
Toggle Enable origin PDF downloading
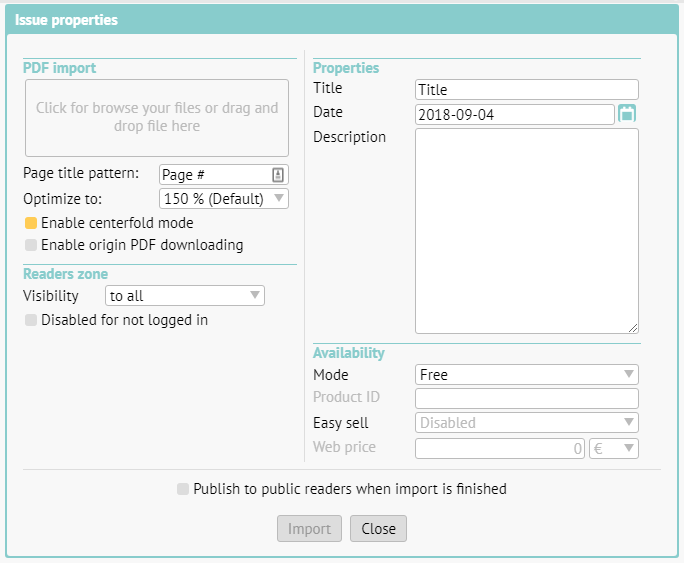(31, 245)
